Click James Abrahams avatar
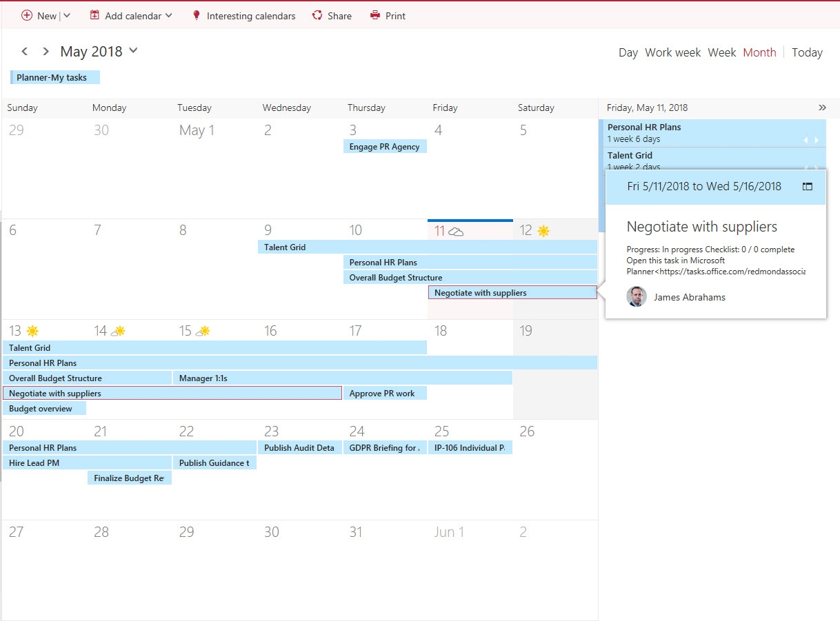 [637, 297]
